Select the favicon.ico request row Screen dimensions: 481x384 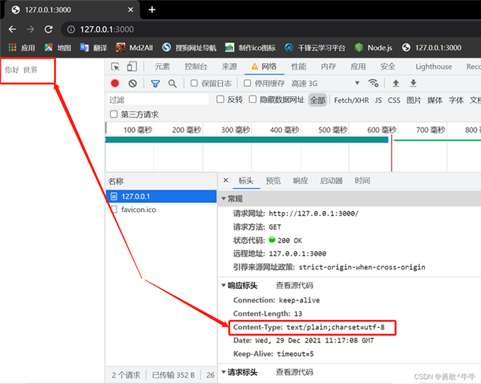(x=161, y=210)
